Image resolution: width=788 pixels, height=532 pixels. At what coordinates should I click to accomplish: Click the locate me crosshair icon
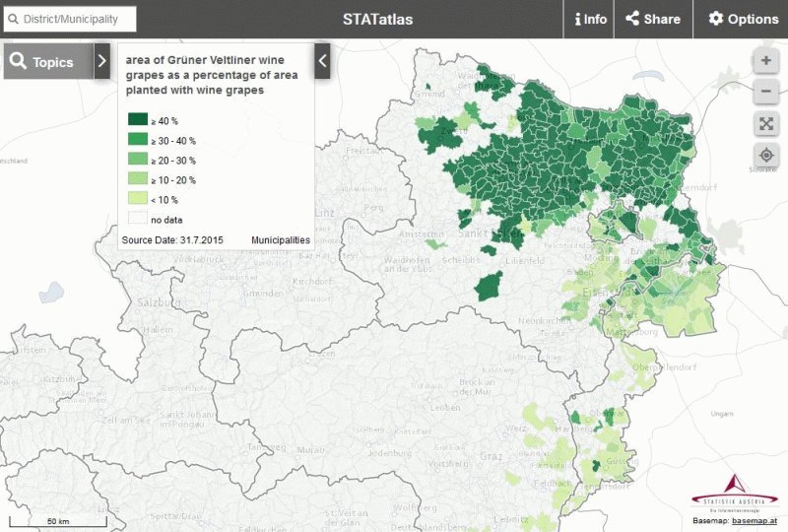click(x=765, y=155)
